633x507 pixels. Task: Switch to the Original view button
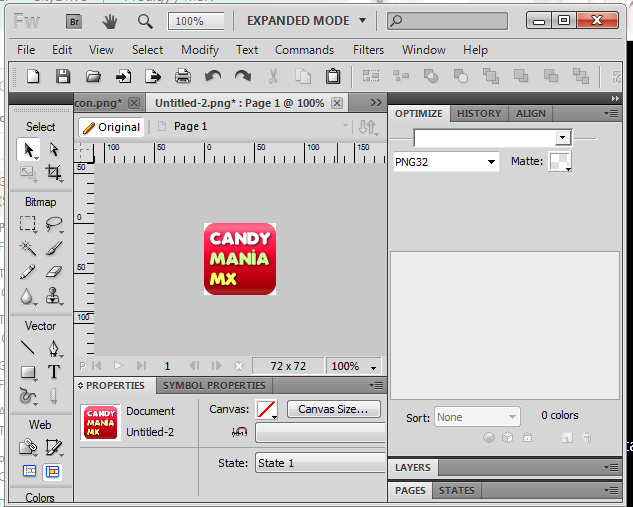[111, 127]
